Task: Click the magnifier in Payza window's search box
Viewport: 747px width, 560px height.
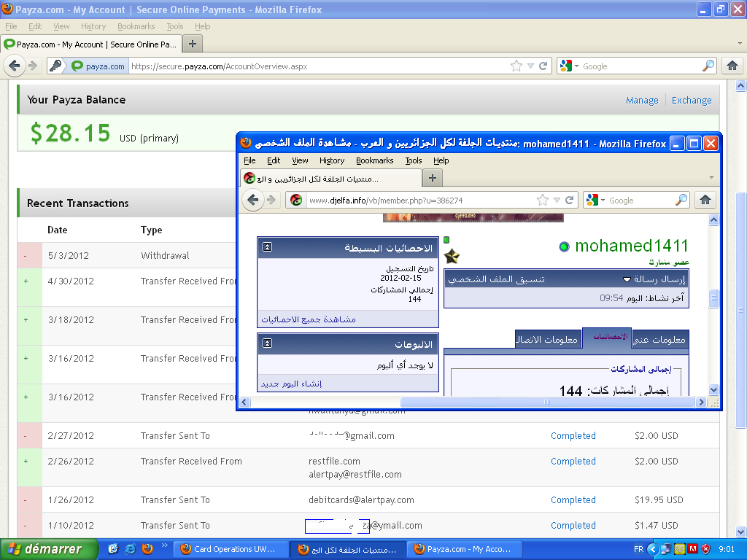Action: [708, 66]
